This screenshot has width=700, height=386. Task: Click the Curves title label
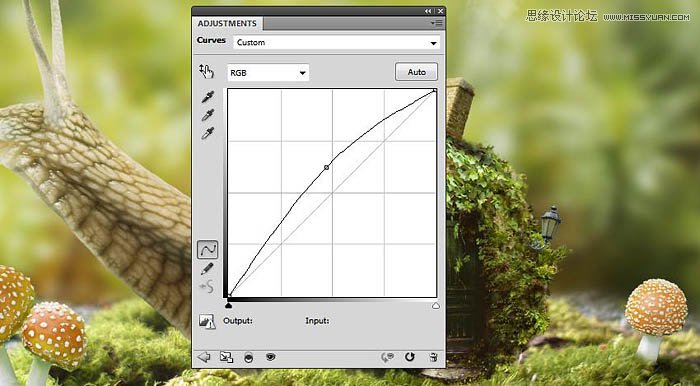point(211,40)
